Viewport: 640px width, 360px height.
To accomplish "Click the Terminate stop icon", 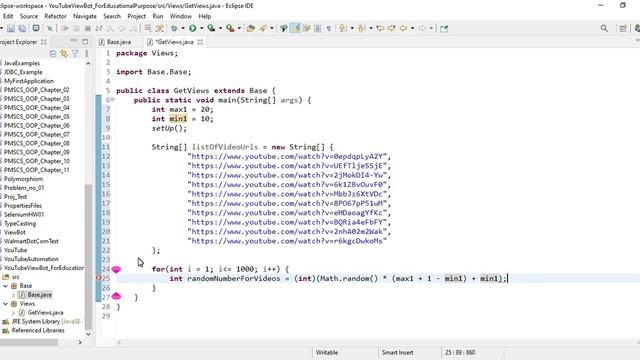I will pos(87,28).
